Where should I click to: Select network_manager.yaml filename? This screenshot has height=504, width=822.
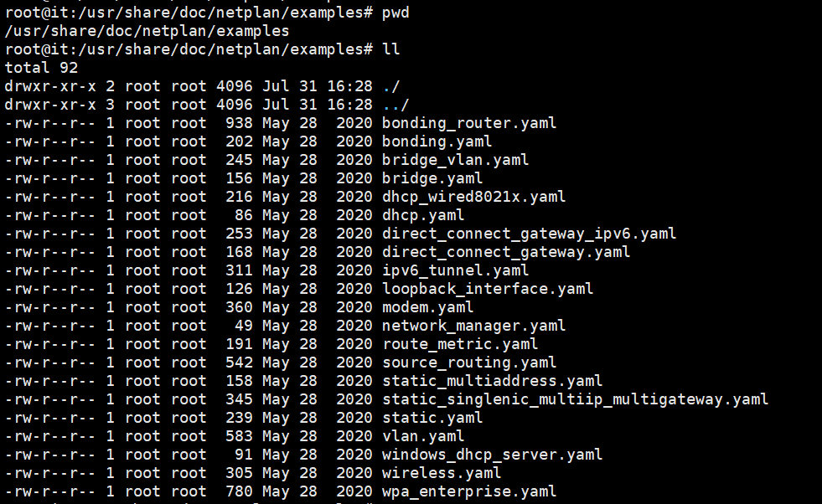point(474,326)
